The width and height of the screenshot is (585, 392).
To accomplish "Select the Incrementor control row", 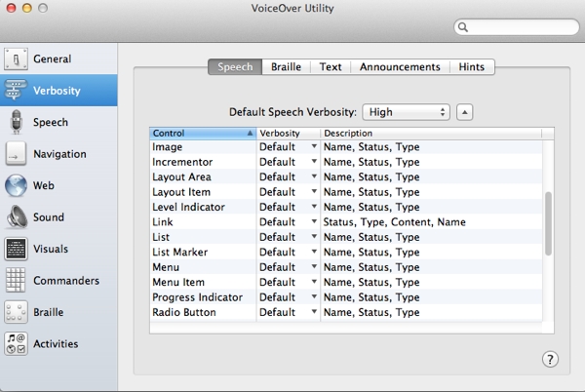I will click(x=346, y=162).
